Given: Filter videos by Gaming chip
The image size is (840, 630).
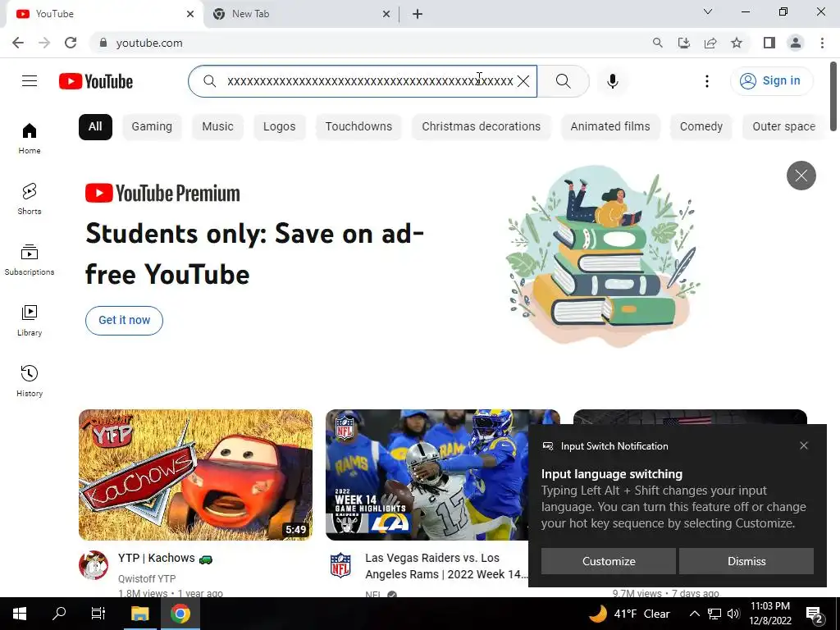Looking at the screenshot, I should (x=152, y=127).
